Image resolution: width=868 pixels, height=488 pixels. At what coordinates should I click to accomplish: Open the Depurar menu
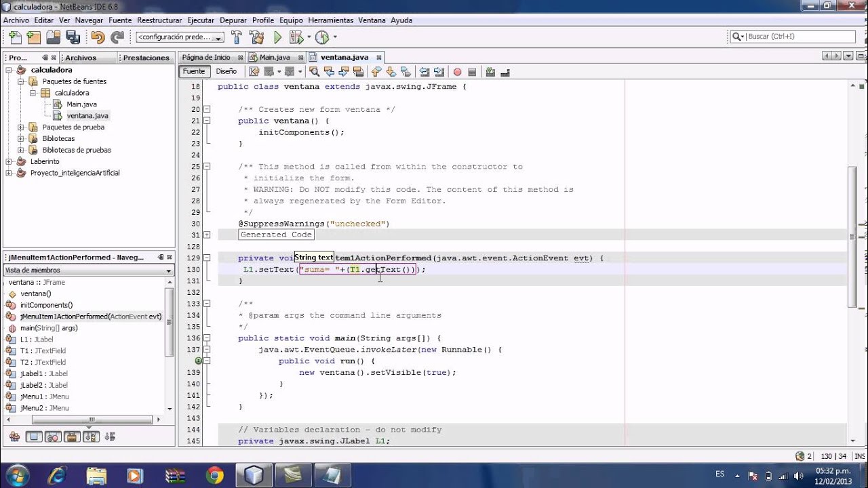click(233, 20)
